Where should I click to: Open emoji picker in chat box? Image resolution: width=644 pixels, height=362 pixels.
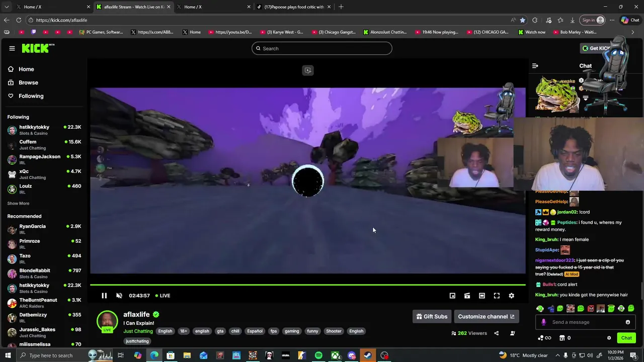pyautogui.click(x=628, y=322)
